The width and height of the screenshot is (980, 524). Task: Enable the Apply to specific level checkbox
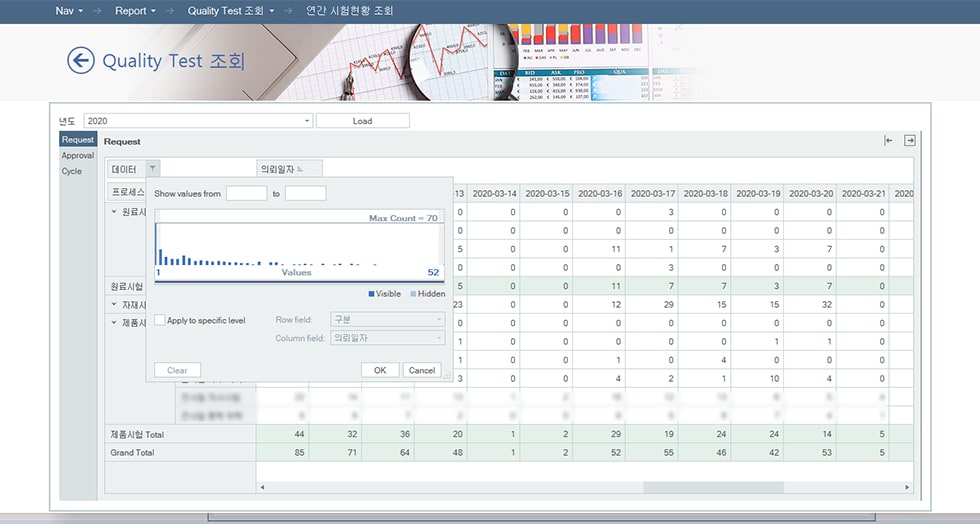tap(160, 320)
